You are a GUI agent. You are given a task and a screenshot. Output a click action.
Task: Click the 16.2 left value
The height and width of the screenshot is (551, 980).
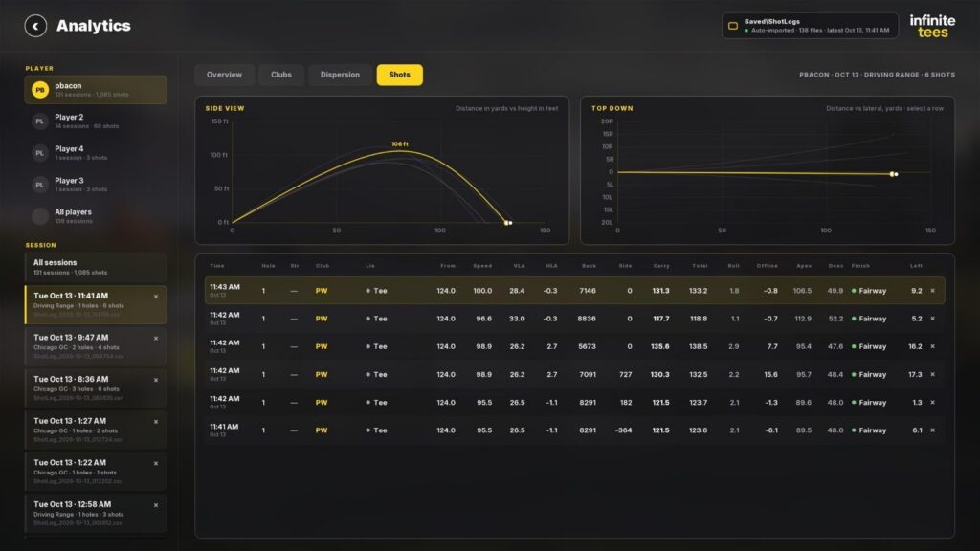(x=915, y=346)
